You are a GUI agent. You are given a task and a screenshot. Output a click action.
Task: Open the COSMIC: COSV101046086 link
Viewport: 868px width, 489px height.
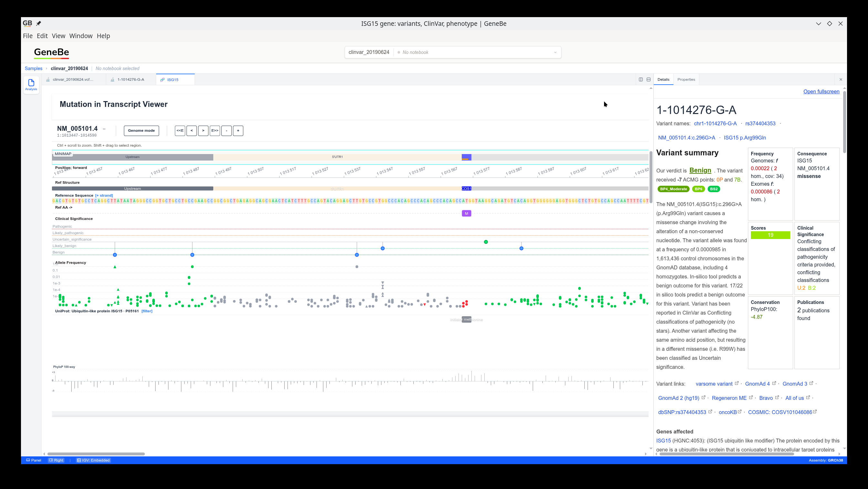[x=780, y=412]
